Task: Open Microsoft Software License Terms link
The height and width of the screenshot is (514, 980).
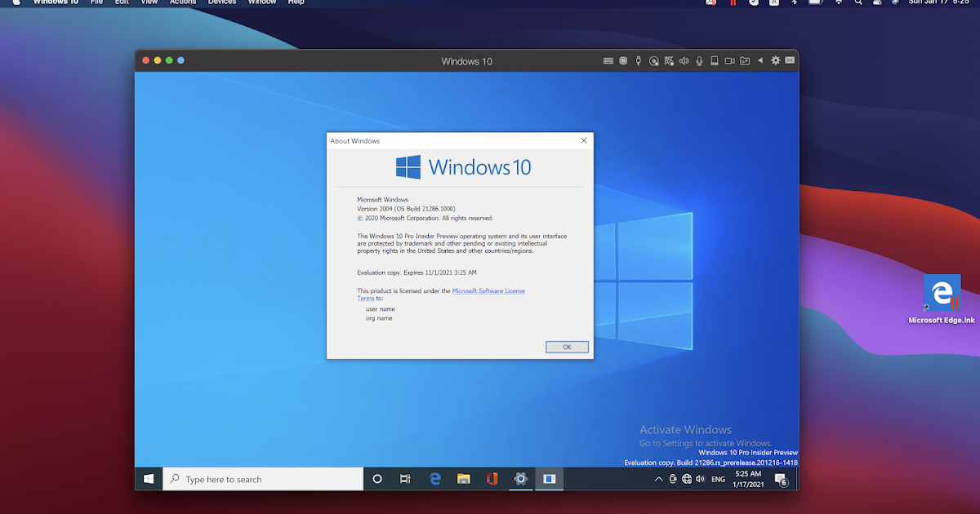Action: pos(488,290)
